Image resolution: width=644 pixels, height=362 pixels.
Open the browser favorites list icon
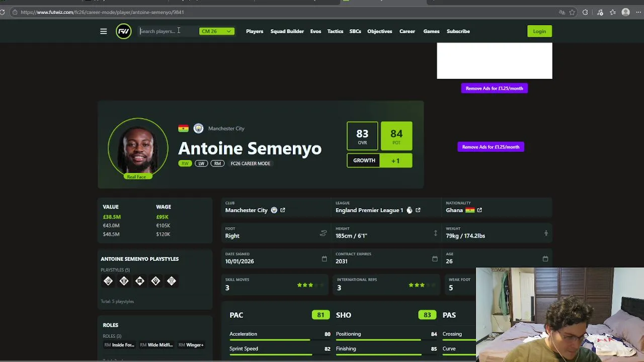point(613,12)
